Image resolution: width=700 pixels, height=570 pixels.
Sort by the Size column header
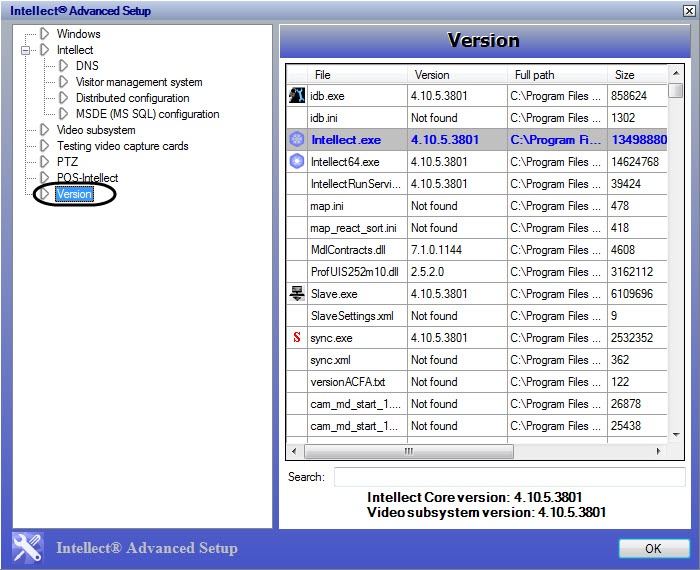click(637, 75)
